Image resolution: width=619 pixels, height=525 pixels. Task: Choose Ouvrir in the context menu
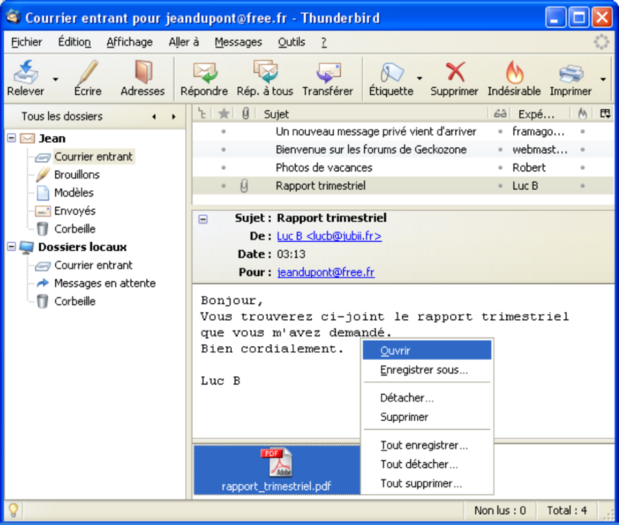click(396, 351)
